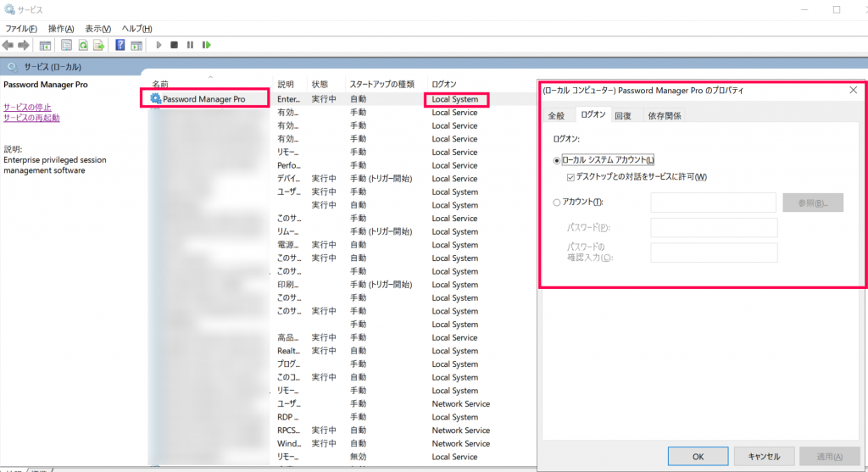The height and width of the screenshot is (472, 868).
Task: Click OK in properties dialog
Action: (698, 456)
